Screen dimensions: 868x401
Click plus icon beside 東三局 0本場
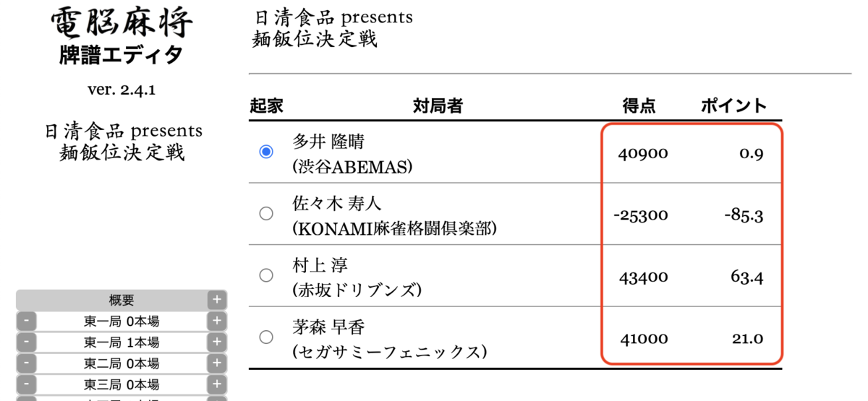[x=217, y=384]
